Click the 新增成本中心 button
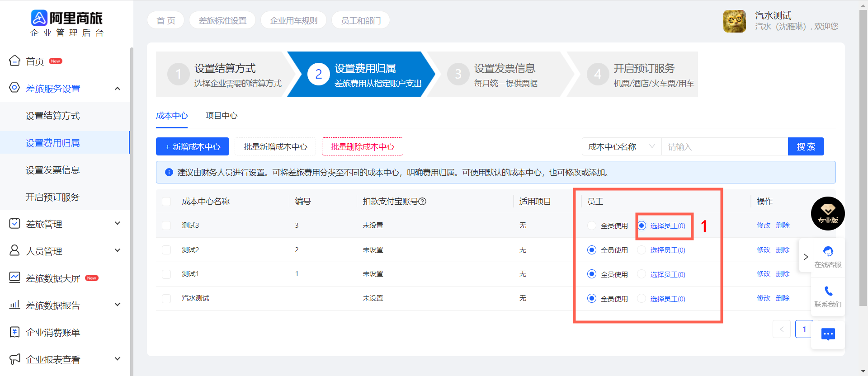The image size is (868, 376). pyautogui.click(x=193, y=146)
